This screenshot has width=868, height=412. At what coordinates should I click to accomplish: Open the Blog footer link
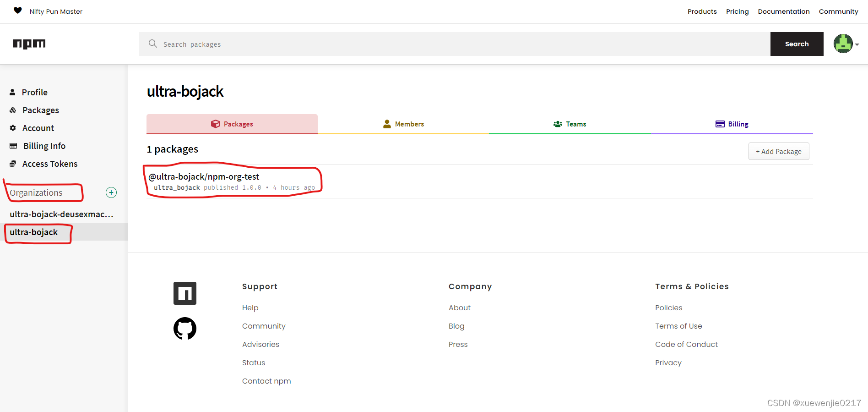[x=456, y=326]
